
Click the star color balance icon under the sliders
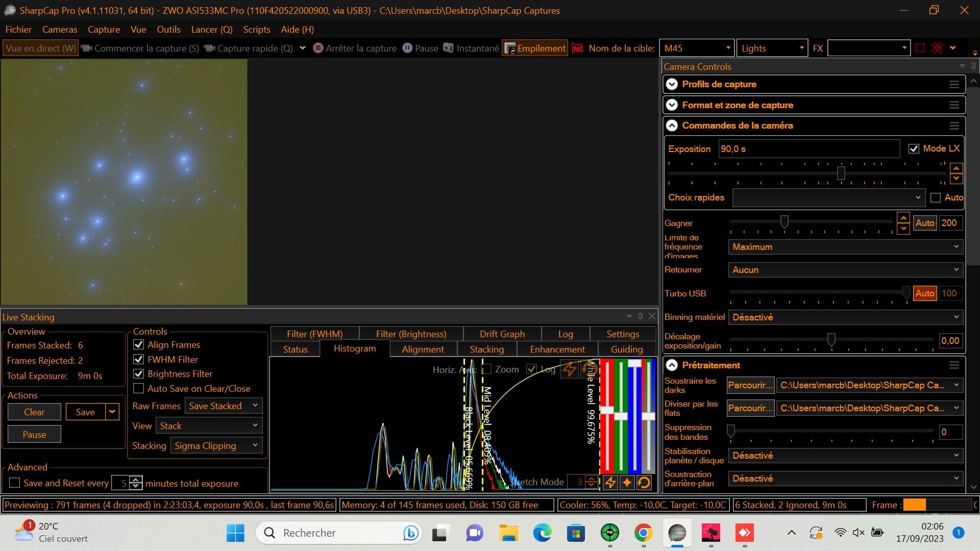[x=627, y=482]
